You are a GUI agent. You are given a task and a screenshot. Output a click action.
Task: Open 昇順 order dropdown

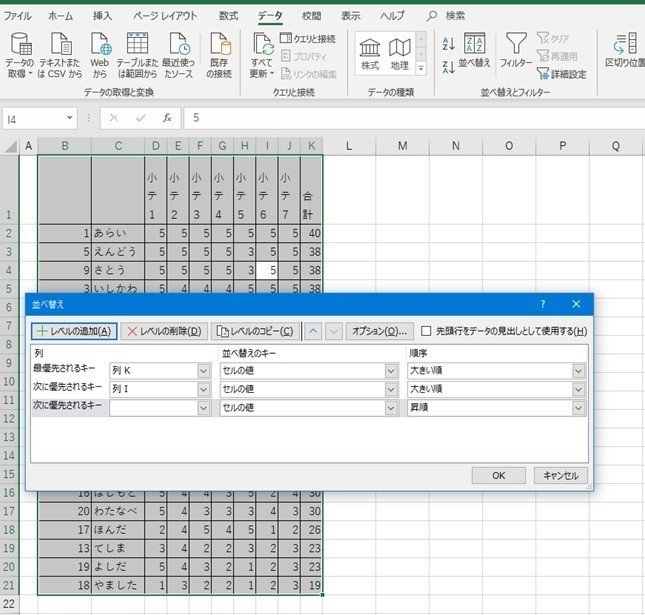578,408
